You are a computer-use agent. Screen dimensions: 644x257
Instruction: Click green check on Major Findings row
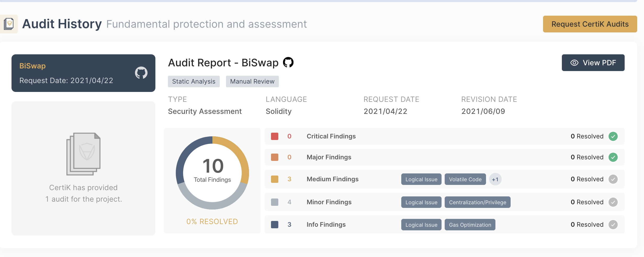[x=613, y=157]
